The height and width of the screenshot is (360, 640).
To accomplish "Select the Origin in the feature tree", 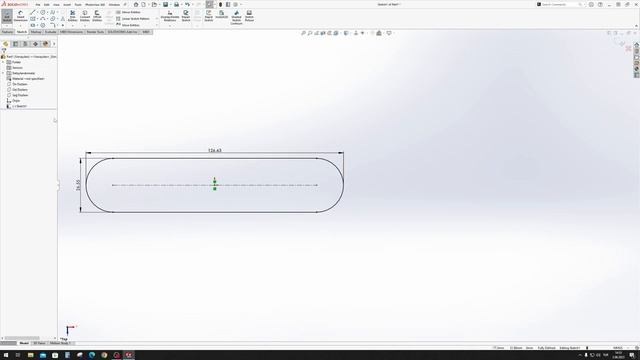I will click(13, 100).
